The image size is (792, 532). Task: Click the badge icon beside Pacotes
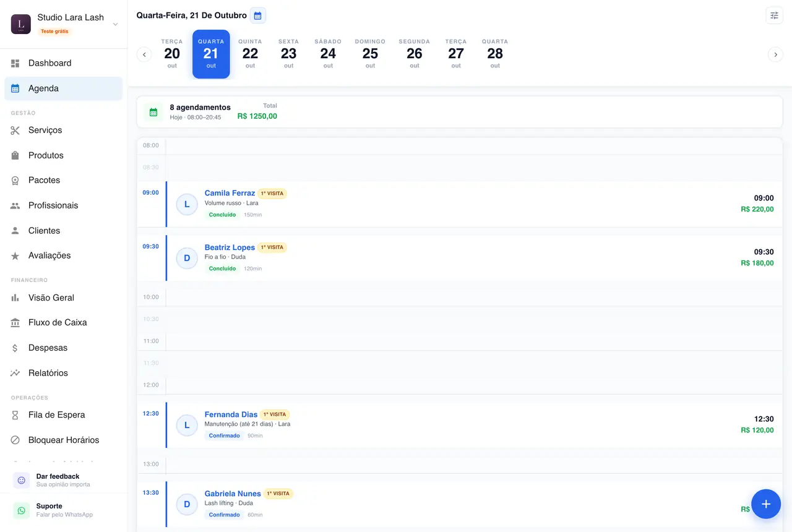(x=15, y=181)
